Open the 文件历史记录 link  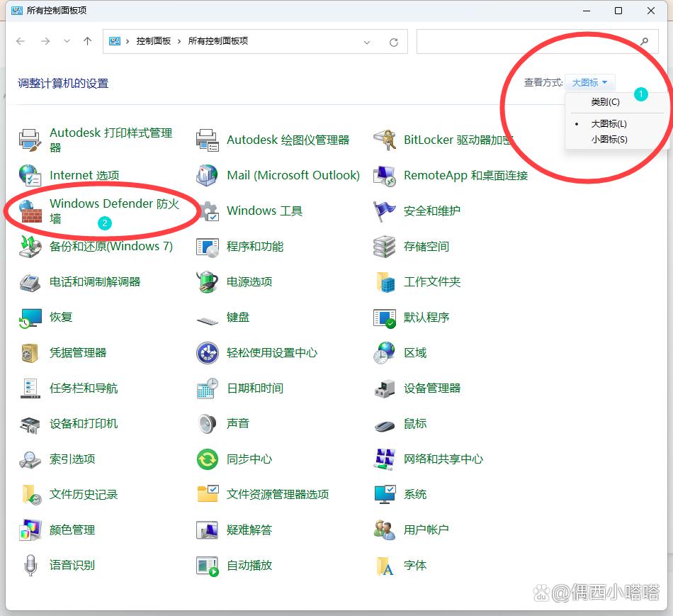[x=84, y=495]
